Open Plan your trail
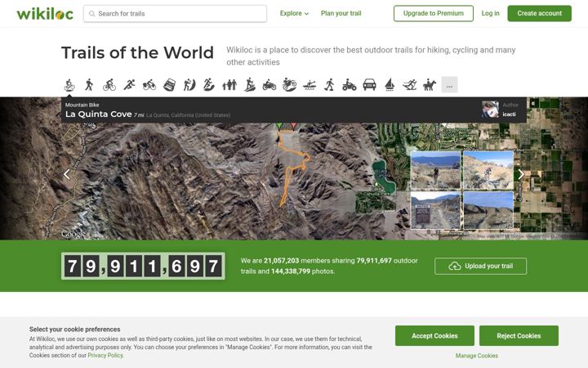 [341, 14]
